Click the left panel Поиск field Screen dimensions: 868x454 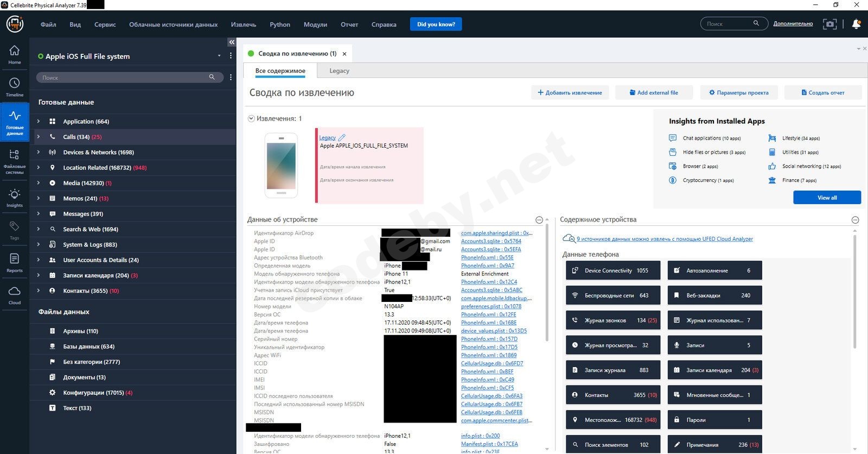coord(130,77)
